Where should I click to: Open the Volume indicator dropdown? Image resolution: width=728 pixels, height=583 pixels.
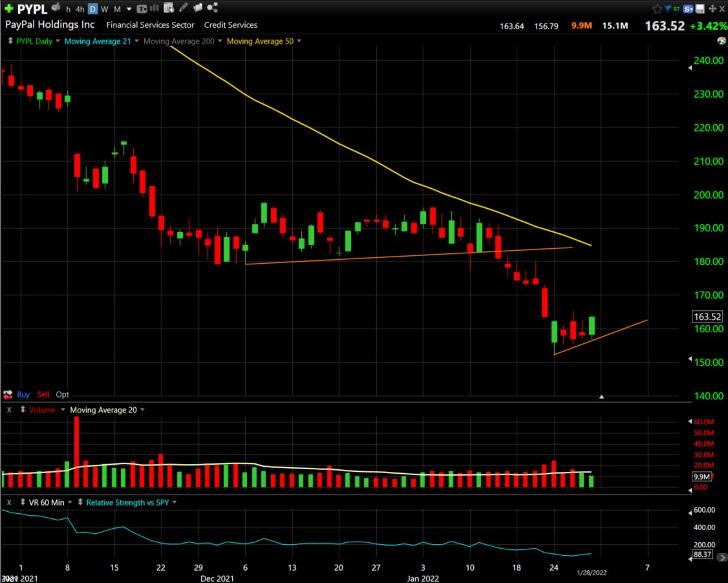click(x=63, y=410)
